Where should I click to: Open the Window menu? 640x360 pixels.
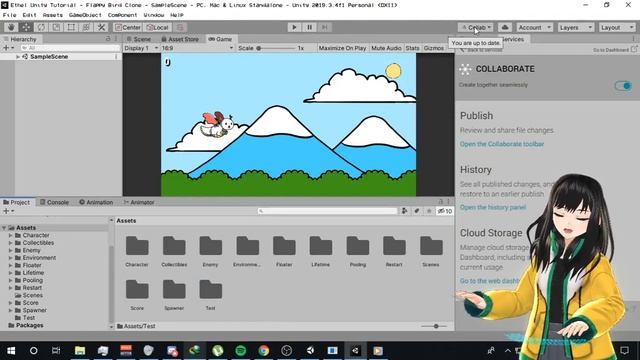pos(153,15)
